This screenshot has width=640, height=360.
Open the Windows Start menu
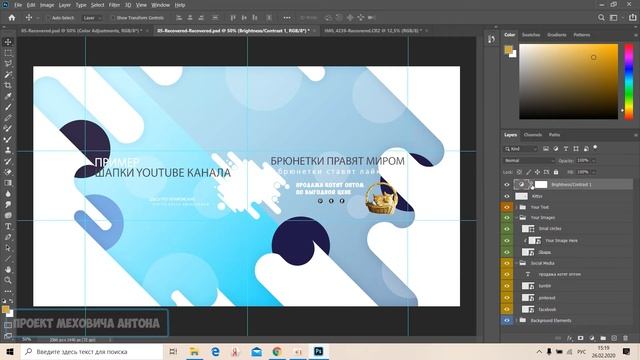click(x=10, y=351)
